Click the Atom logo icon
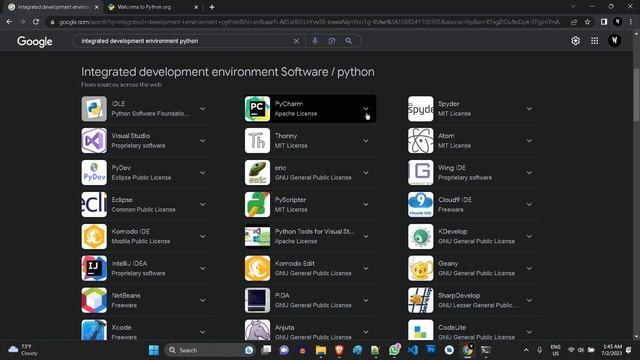This screenshot has width=640, height=360. (x=420, y=140)
